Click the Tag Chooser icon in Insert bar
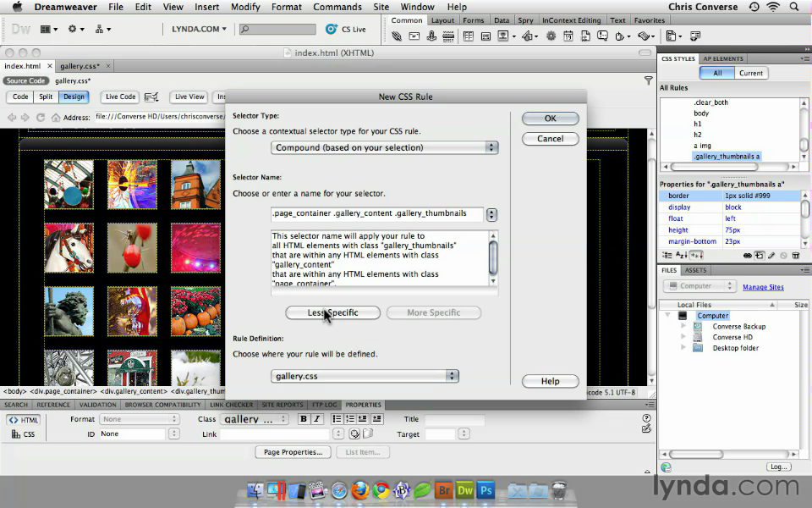The height and width of the screenshot is (508, 812). tap(695, 36)
